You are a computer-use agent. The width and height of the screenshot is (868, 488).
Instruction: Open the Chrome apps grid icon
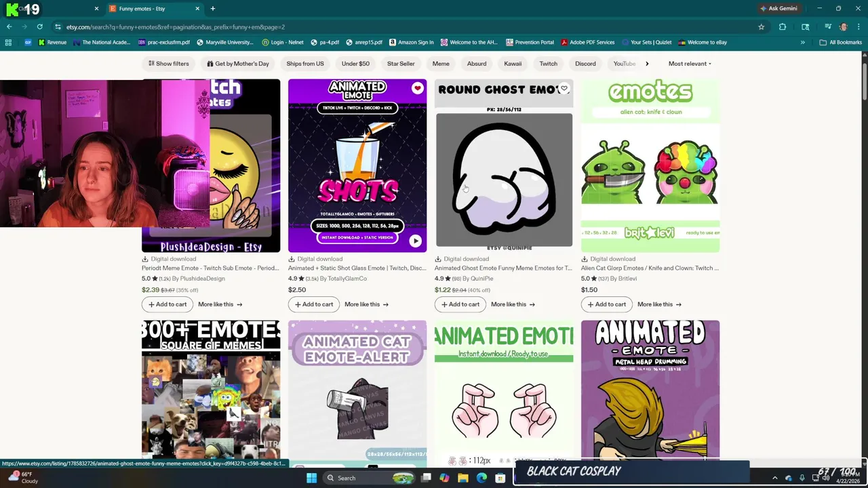tap(8, 42)
